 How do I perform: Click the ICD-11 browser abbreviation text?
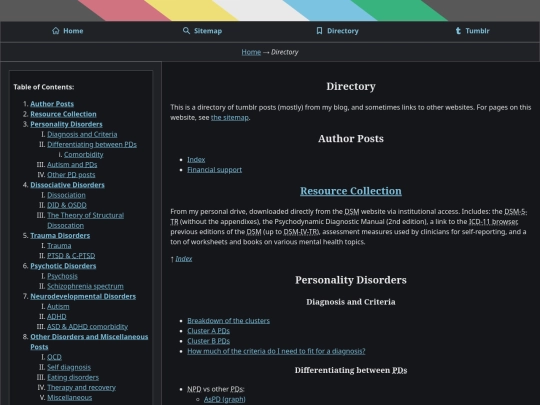pos(494,221)
